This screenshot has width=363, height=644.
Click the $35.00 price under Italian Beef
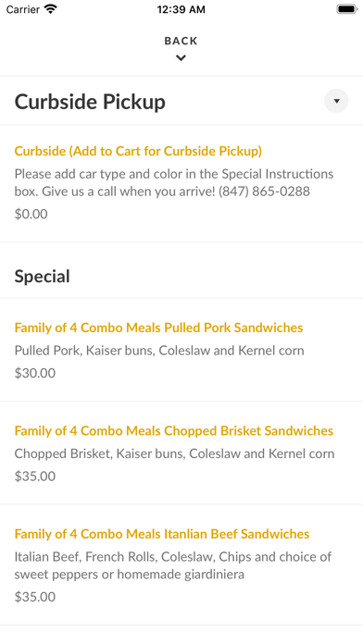pyautogui.click(x=35, y=597)
